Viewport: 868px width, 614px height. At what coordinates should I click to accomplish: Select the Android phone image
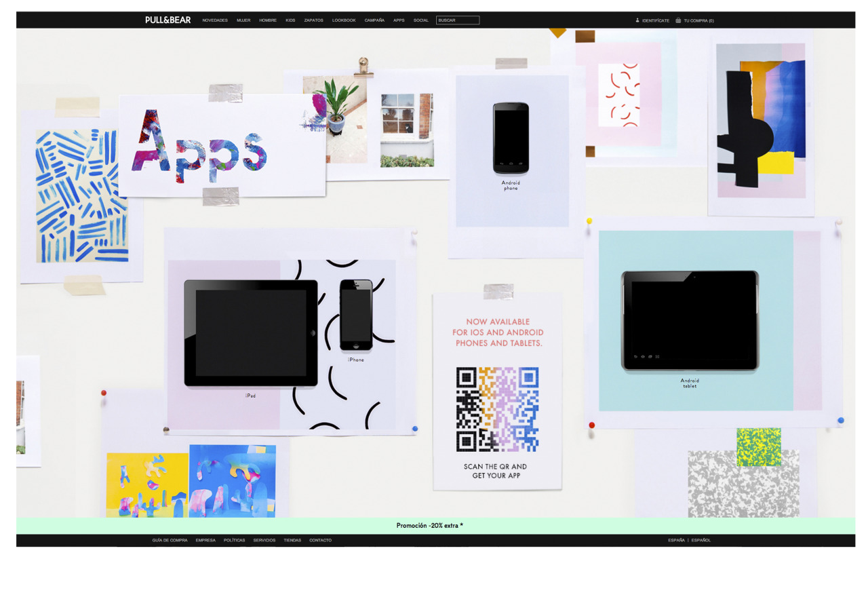(x=511, y=138)
